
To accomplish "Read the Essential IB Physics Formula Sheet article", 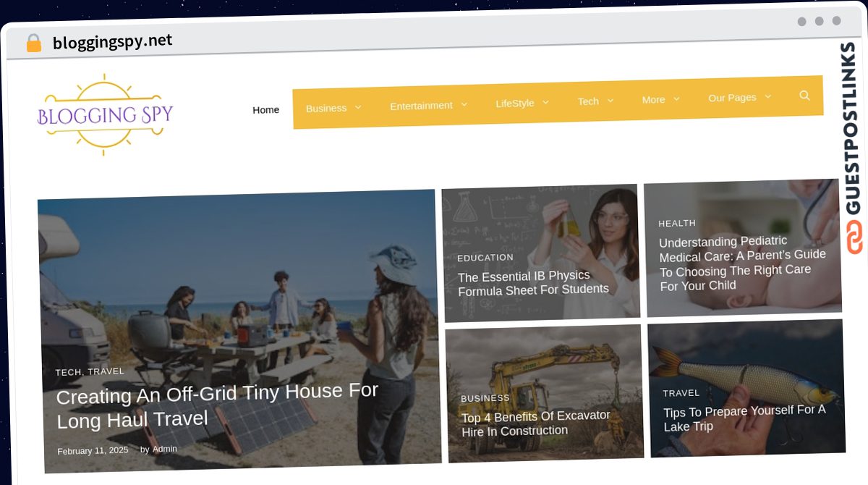I will [x=534, y=282].
